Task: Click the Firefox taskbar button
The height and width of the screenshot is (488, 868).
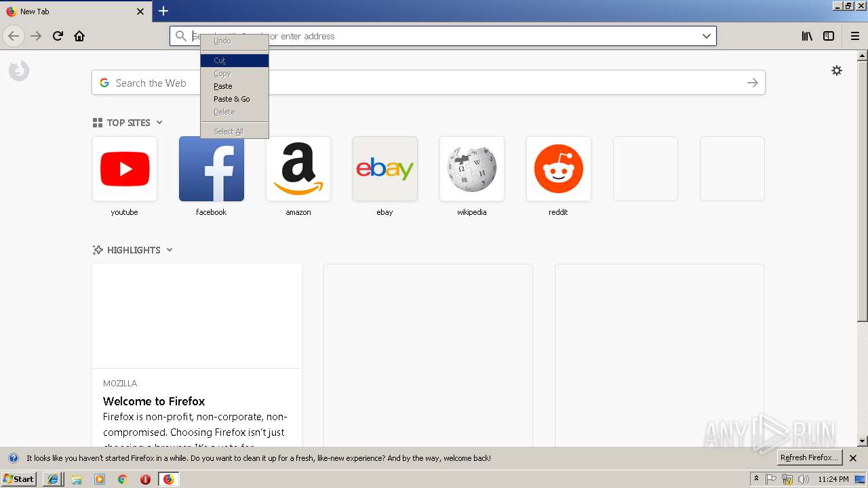Action: point(168,479)
